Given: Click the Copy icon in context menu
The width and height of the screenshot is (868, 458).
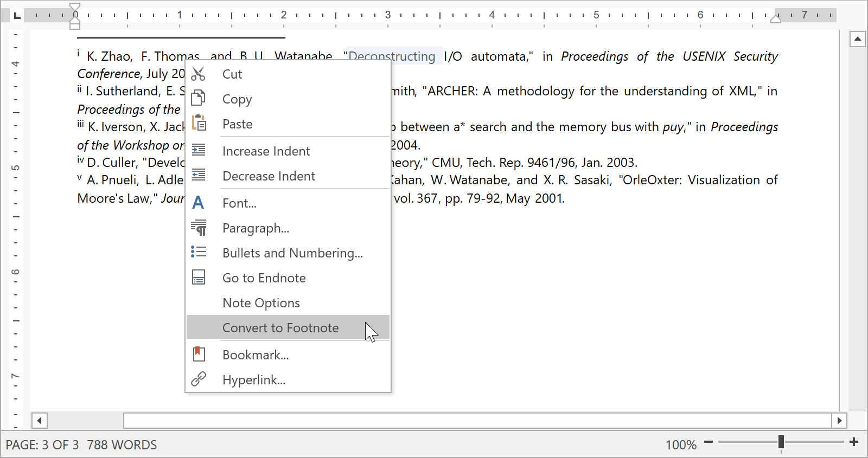Looking at the screenshot, I should click(199, 99).
